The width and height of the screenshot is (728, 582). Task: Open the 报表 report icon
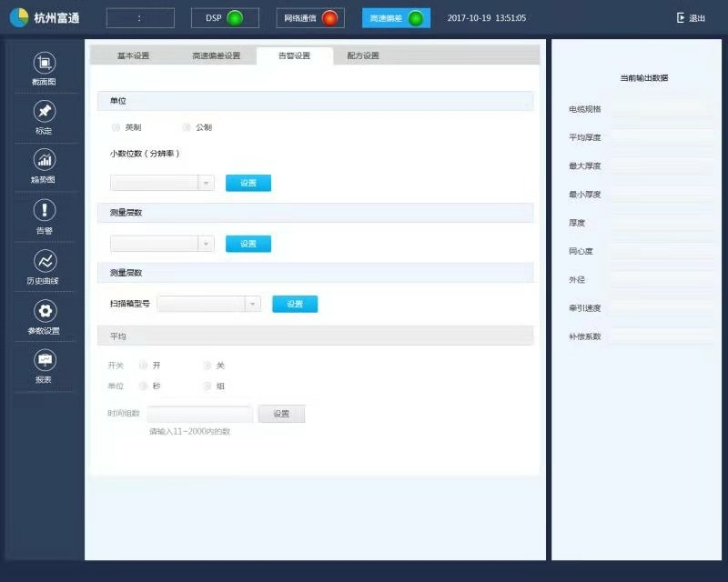[x=45, y=360]
